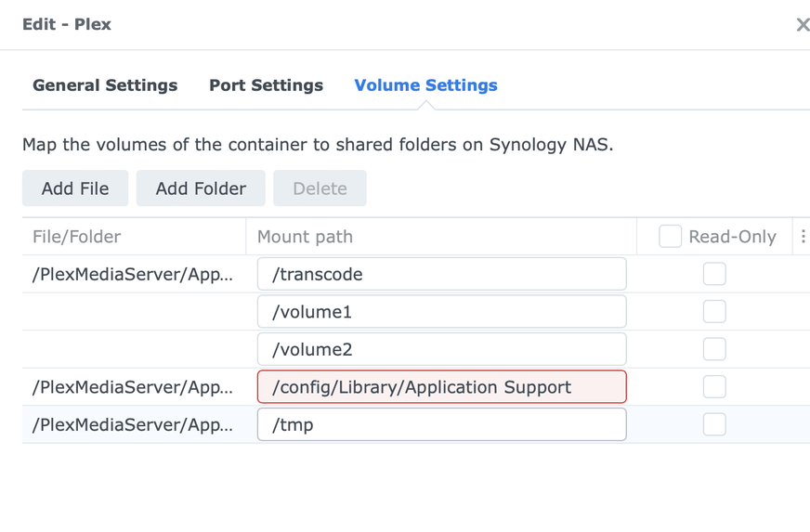810x532 pixels.
Task: Click the /volume1 mount path field
Action: coord(441,312)
